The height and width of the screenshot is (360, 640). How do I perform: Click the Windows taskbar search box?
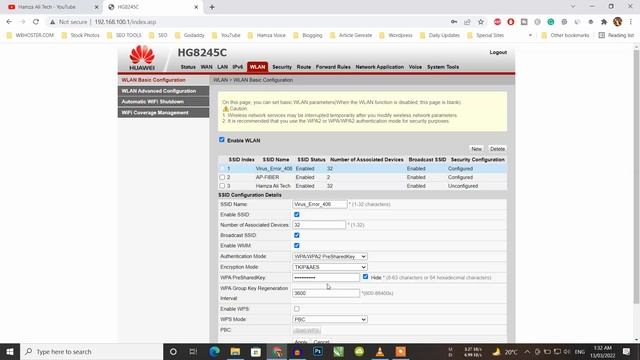92,351
